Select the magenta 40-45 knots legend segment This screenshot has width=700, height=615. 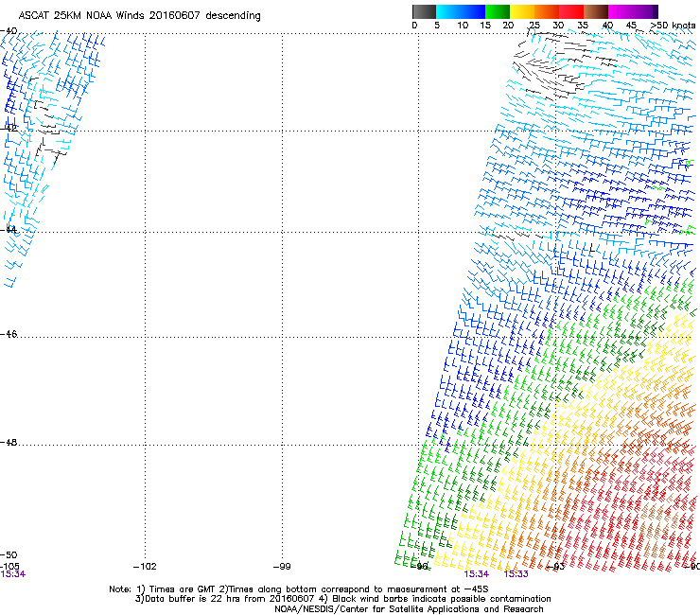click(621, 11)
